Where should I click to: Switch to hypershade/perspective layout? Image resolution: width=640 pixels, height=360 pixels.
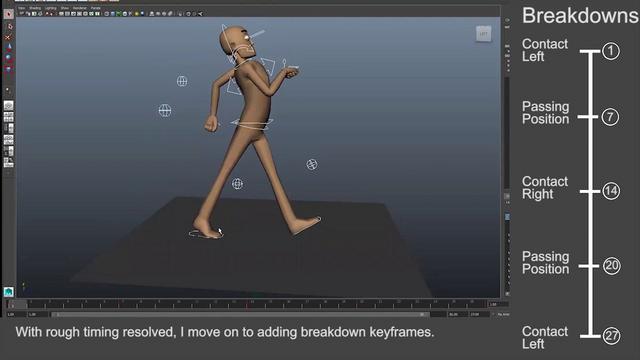(9, 151)
